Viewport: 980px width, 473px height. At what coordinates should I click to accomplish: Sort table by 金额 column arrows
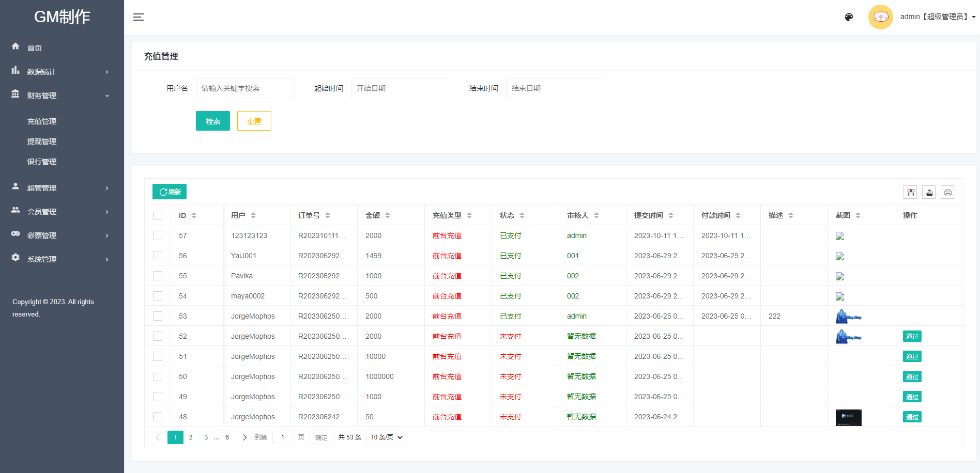click(388, 215)
